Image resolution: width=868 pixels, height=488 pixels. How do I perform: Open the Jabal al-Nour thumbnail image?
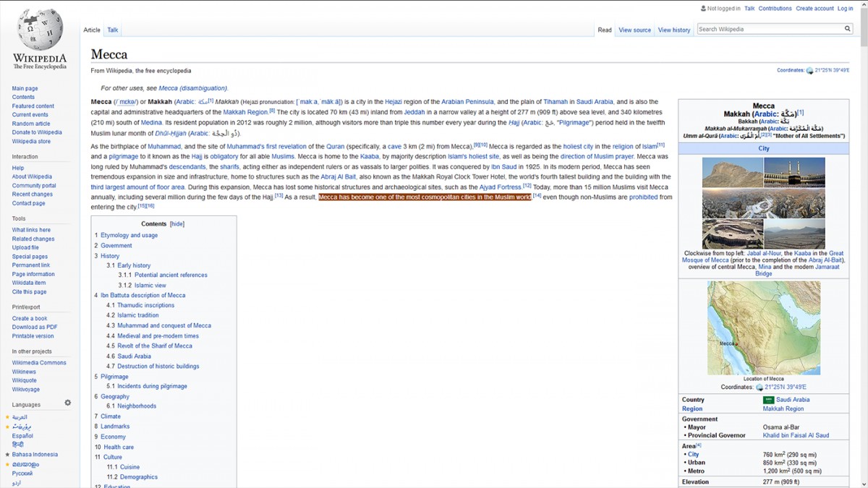(732, 173)
